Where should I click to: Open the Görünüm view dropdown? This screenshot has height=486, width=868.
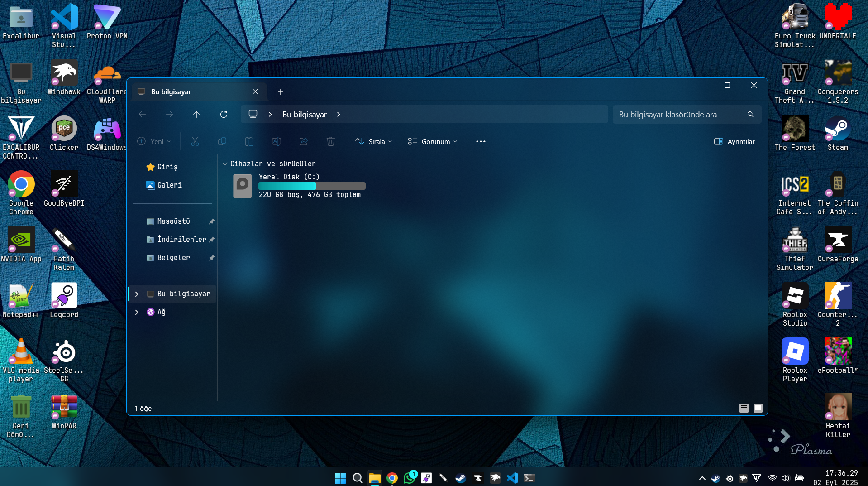coord(433,141)
